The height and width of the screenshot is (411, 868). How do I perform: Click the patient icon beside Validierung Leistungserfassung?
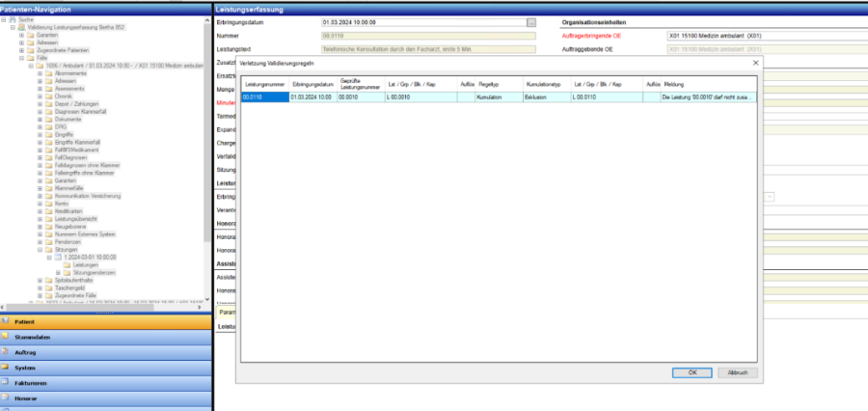coord(21,27)
